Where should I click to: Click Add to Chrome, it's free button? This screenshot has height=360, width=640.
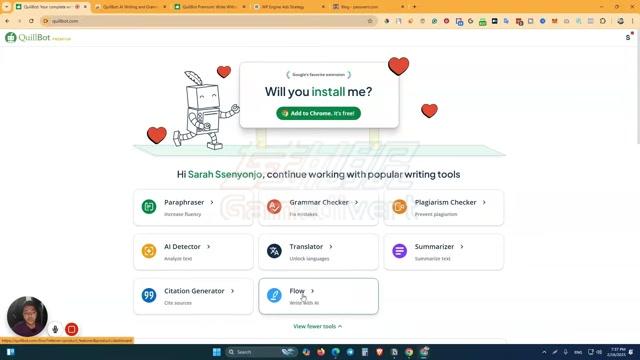click(318, 113)
